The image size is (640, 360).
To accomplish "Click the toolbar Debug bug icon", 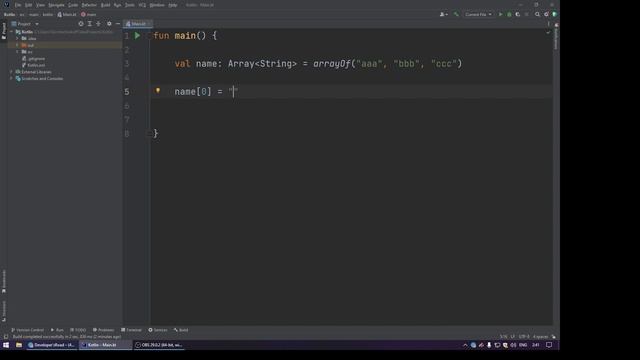I will coord(509,14).
